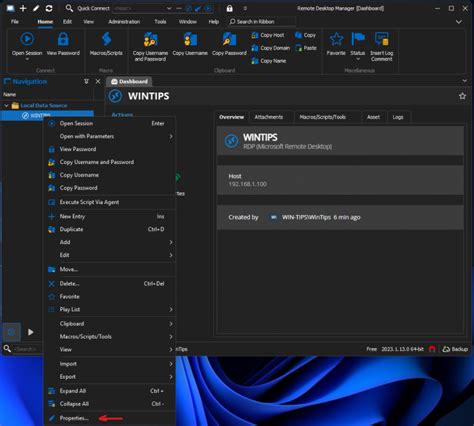Choose Move from context menu
This screenshot has height=426, width=474.
pyautogui.click(x=109, y=269)
